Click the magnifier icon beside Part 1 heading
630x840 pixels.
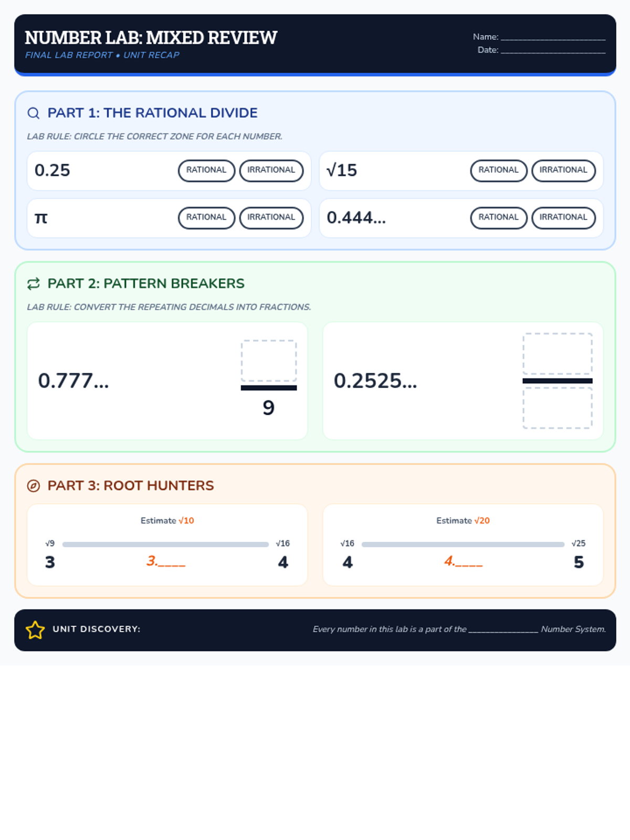tap(34, 113)
